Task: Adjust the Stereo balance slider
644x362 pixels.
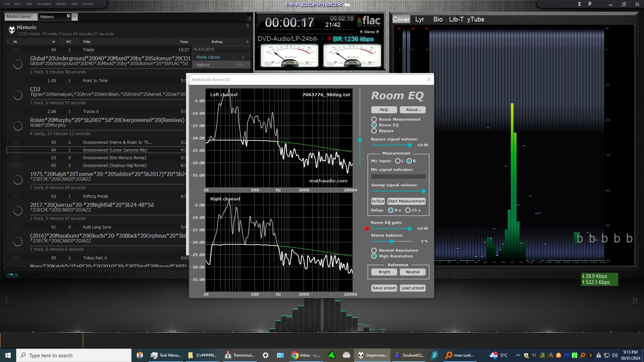Action: coord(391,241)
